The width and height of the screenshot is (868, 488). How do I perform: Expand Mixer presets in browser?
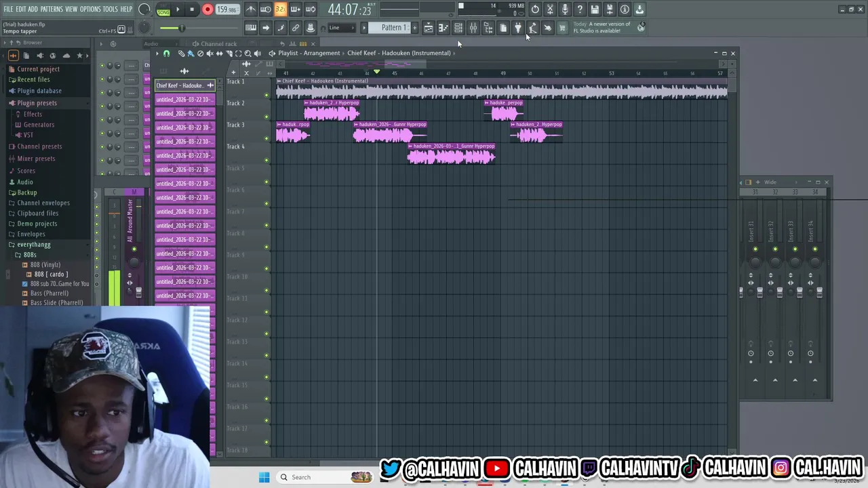[x=36, y=159]
